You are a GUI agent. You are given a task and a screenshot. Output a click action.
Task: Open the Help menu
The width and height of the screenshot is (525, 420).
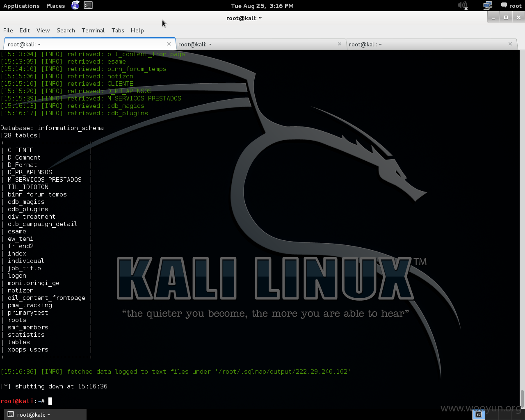point(137,30)
